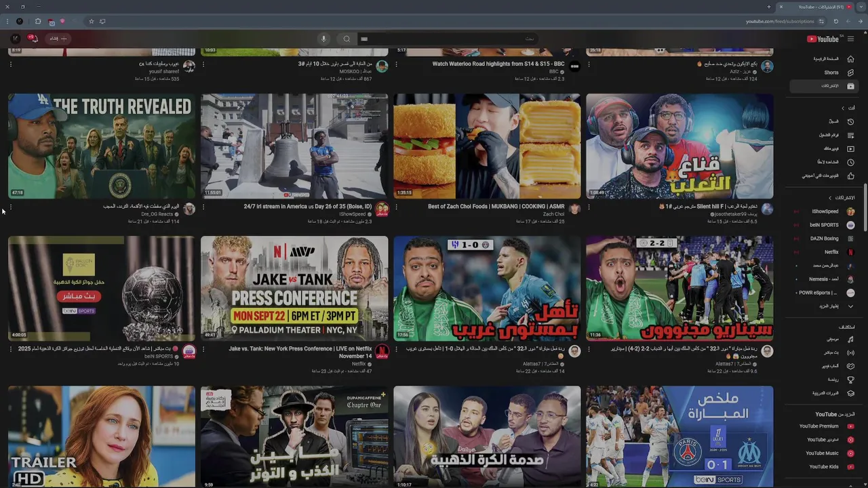The image size is (868, 488).
Task: Expand the subscriptions list heading chevron
Action: click(830, 198)
